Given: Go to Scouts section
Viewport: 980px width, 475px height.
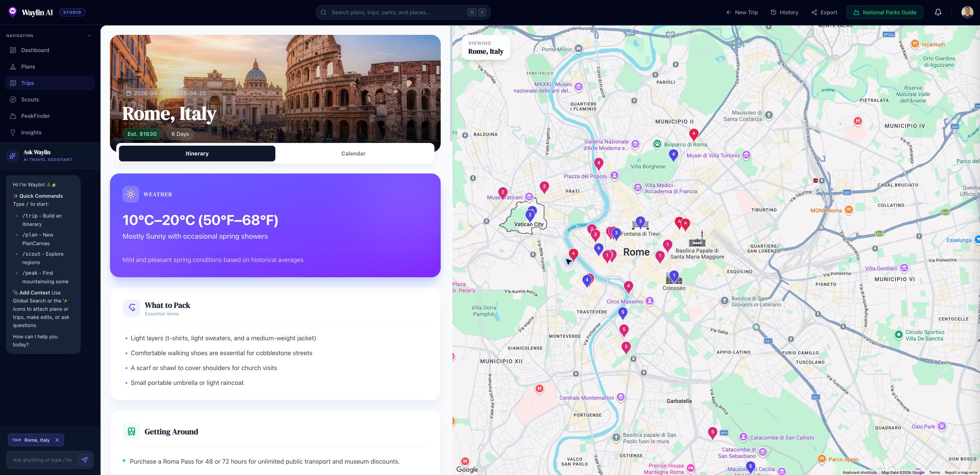Looking at the screenshot, I should [x=50, y=99].
